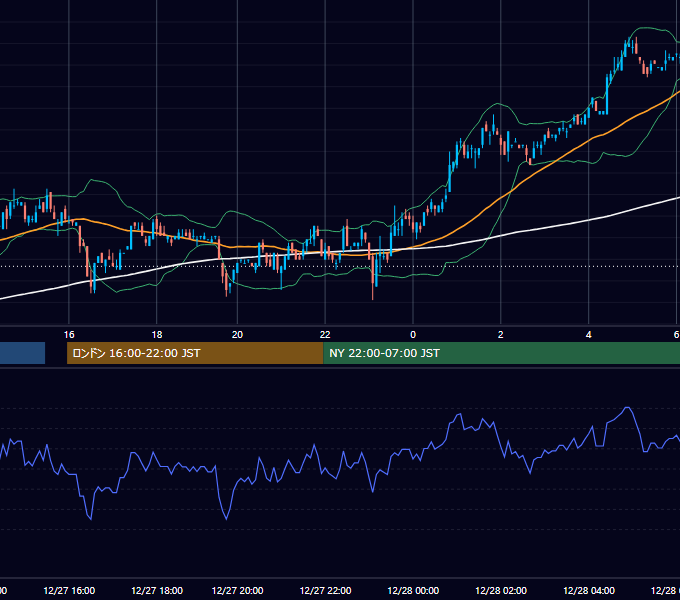Click the blue session bar left of ロンドン
680x600 pixels.
(22, 353)
